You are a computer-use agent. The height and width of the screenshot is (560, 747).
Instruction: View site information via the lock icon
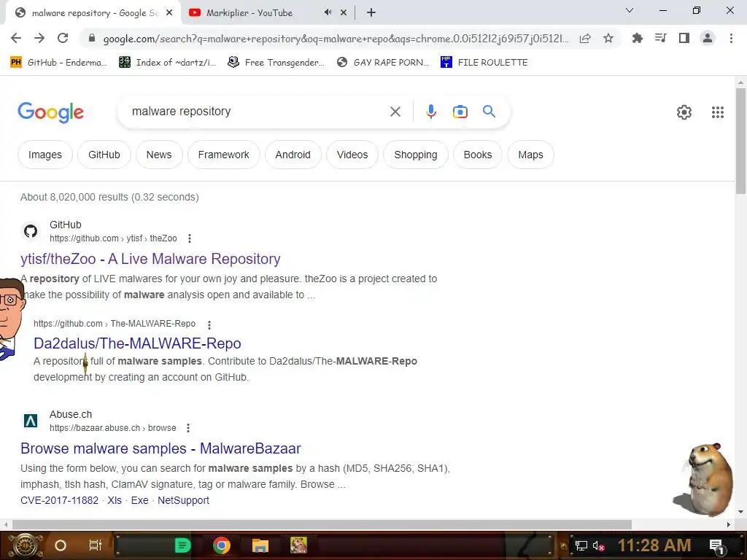(92, 39)
